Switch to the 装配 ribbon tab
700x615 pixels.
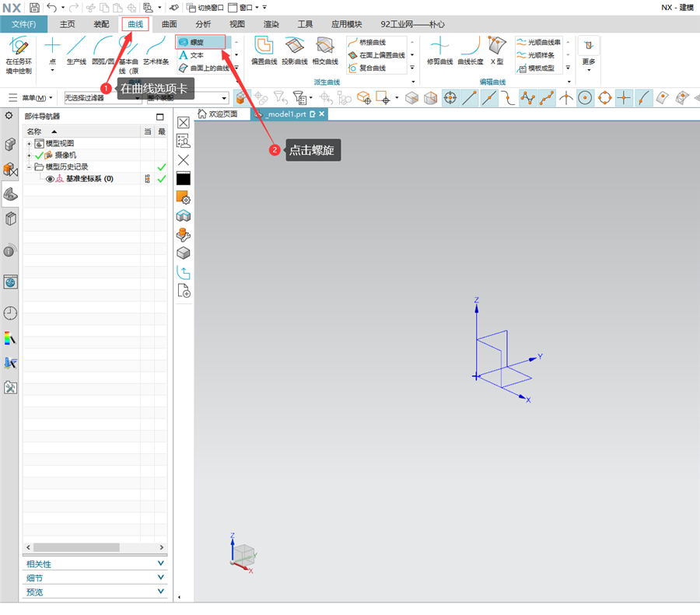point(101,24)
